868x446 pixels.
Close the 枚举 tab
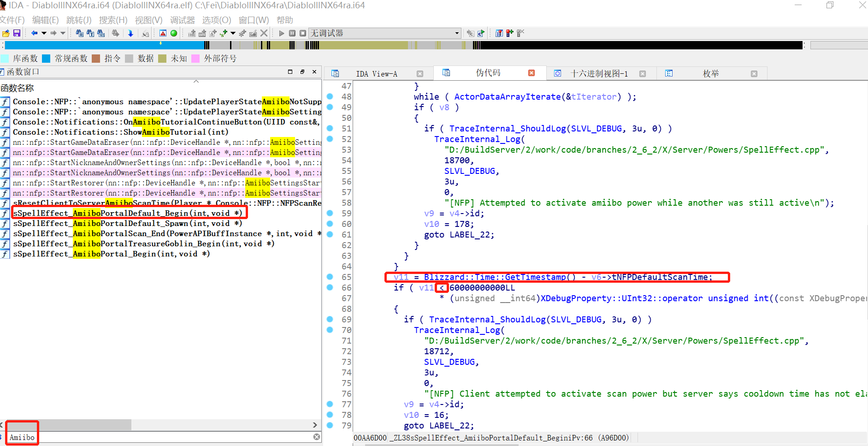pos(754,74)
